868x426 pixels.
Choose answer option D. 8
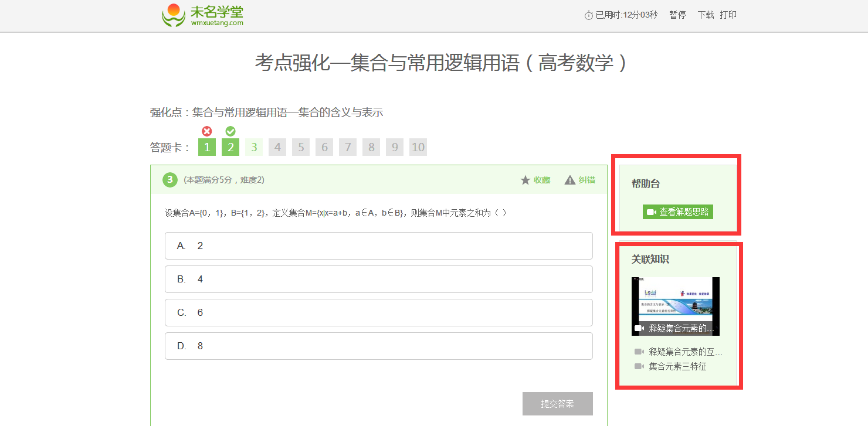(x=378, y=346)
